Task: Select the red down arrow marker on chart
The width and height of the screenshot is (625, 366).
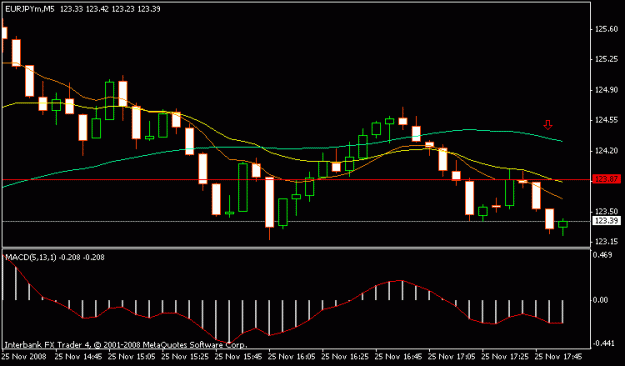Action: click(548, 125)
